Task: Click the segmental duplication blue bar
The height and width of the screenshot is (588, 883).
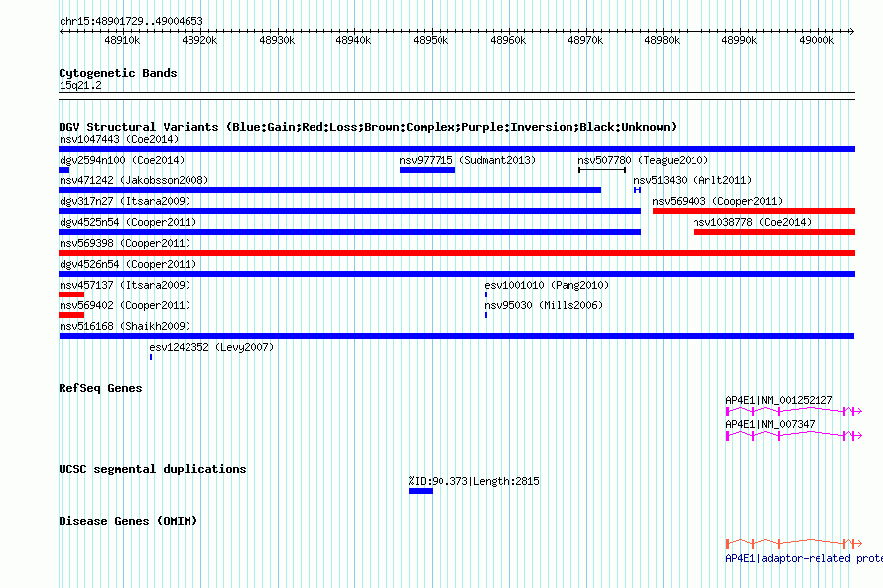Action: coord(421,491)
